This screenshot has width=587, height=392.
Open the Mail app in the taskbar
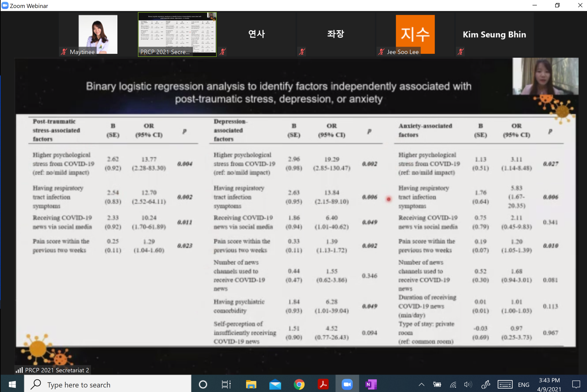click(x=275, y=384)
